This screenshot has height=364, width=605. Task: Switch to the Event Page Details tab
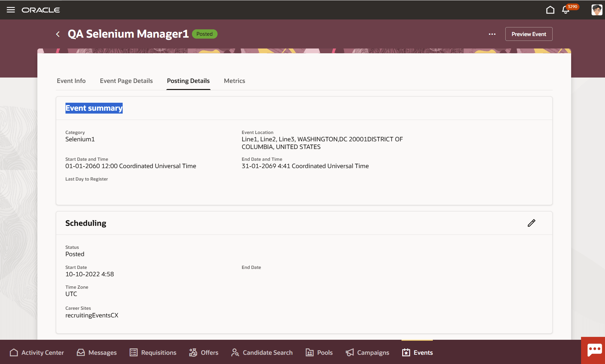click(x=126, y=81)
